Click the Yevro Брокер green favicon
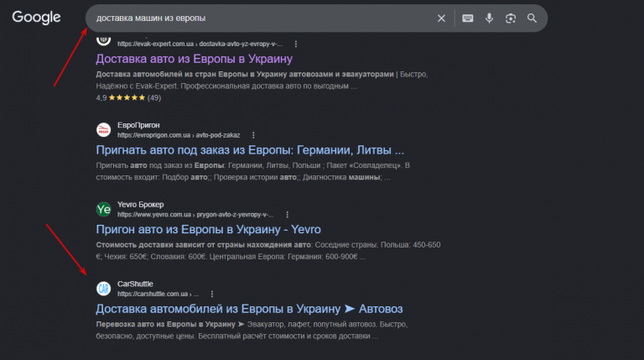The width and height of the screenshot is (644, 360). point(103,209)
